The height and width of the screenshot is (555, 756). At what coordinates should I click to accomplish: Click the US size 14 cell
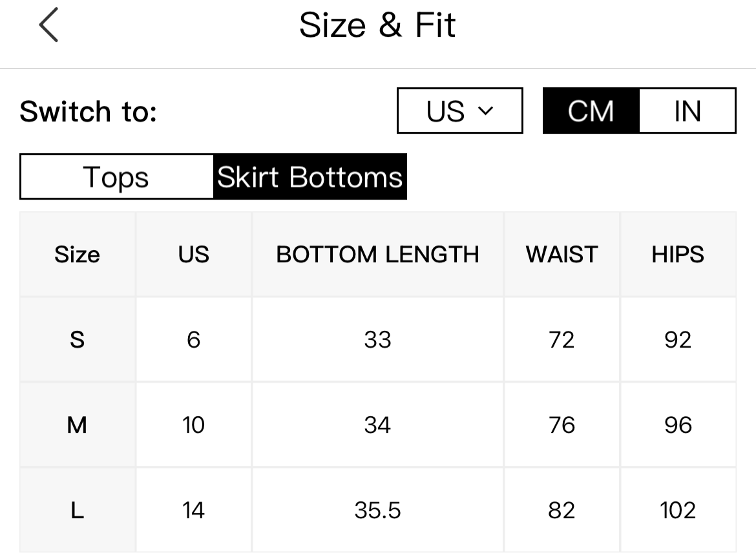pos(193,510)
